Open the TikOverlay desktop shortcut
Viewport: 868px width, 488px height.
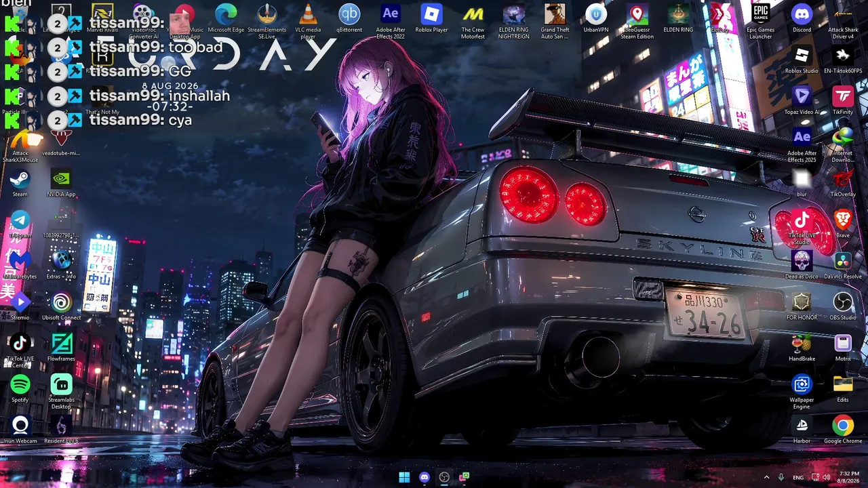pos(843,184)
